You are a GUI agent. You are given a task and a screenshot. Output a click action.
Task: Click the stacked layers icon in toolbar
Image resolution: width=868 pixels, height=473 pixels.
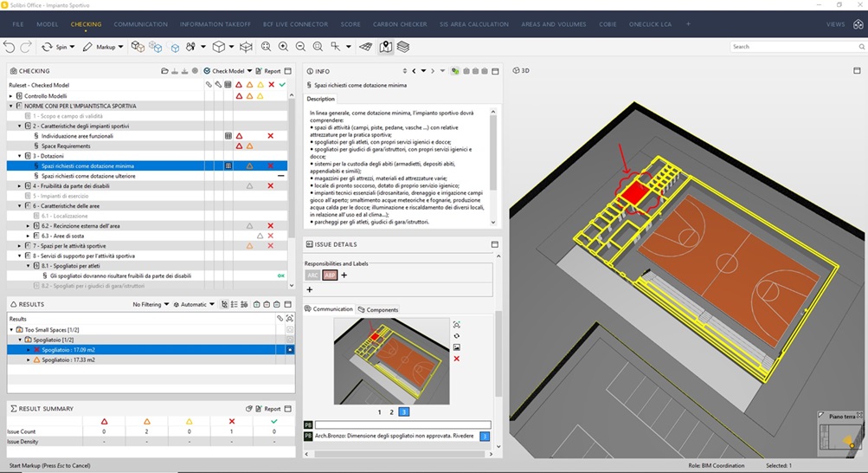click(403, 47)
